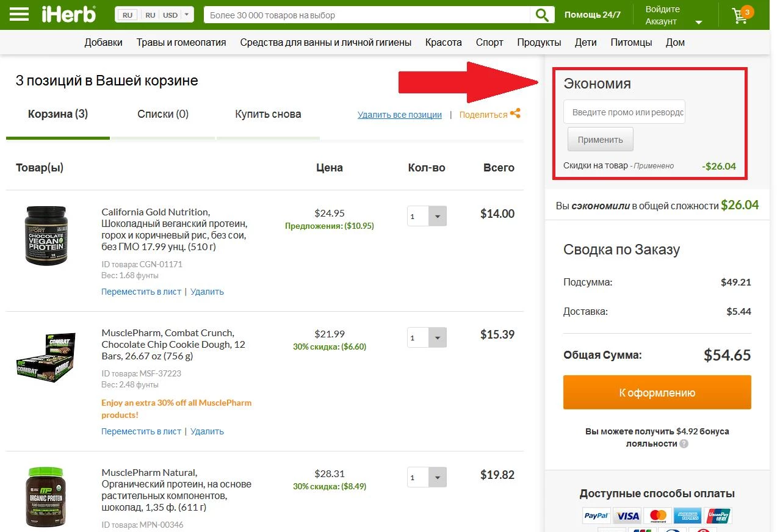
Task: Open the Продукты category menu
Action: click(x=539, y=42)
